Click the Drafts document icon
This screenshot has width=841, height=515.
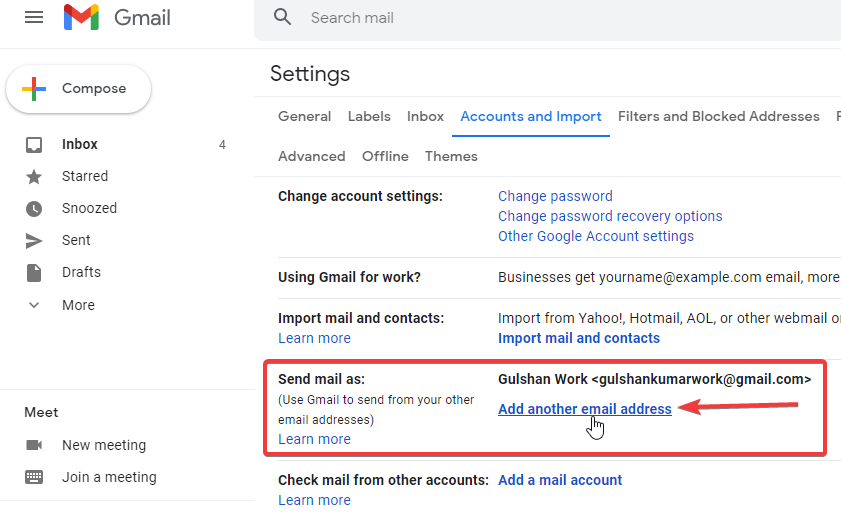click(34, 273)
